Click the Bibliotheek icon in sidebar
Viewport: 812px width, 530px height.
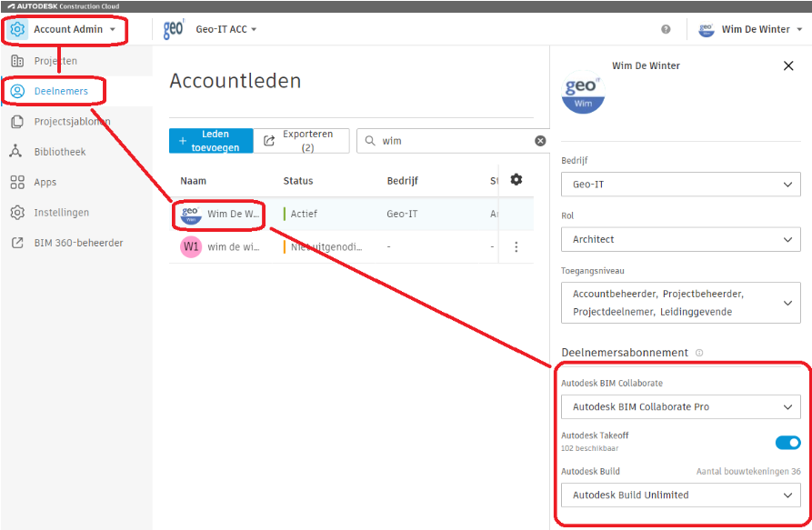15,151
